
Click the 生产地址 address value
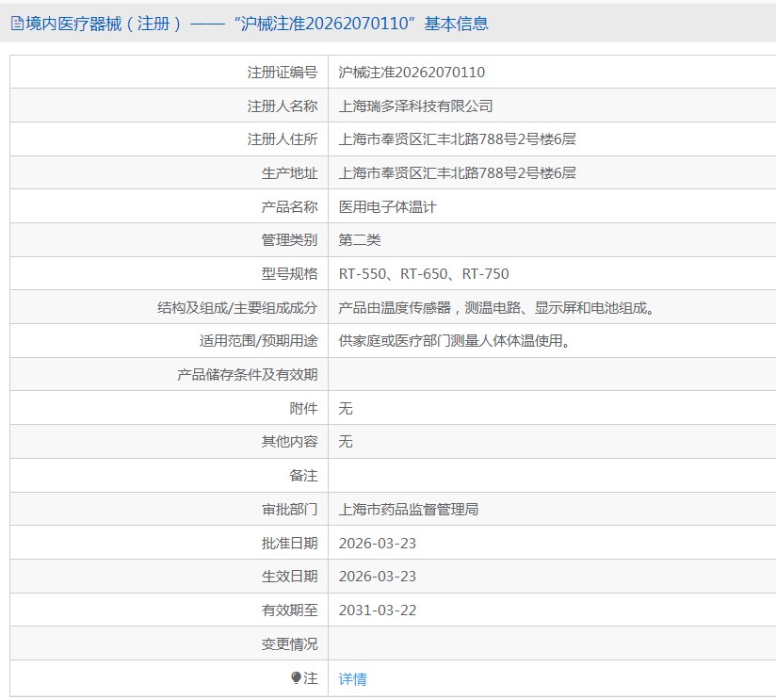point(457,173)
